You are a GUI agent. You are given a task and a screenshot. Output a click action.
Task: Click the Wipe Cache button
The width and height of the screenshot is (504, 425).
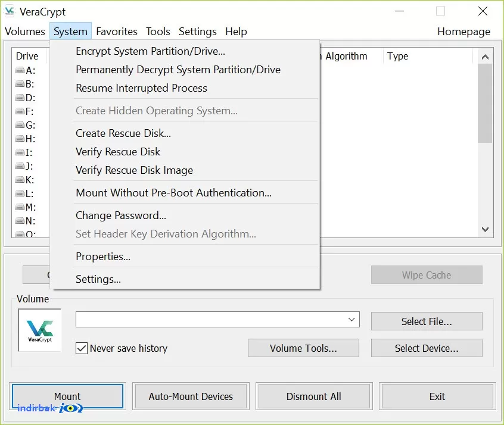click(427, 275)
